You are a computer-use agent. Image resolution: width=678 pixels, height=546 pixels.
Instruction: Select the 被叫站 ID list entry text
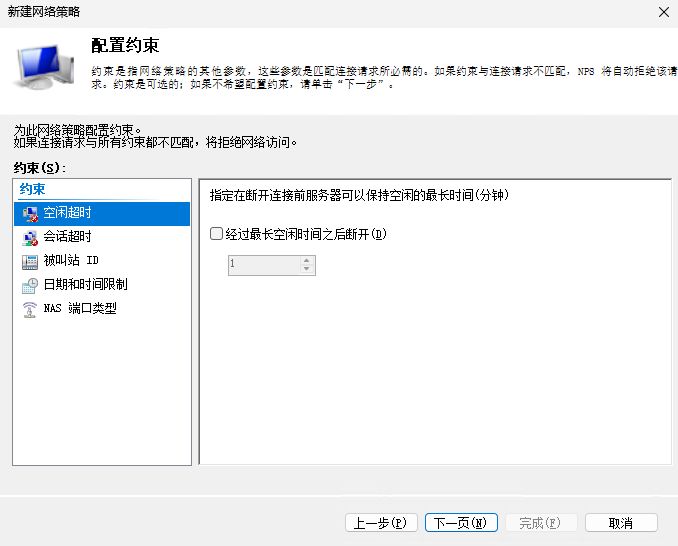click(x=71, y=261)
